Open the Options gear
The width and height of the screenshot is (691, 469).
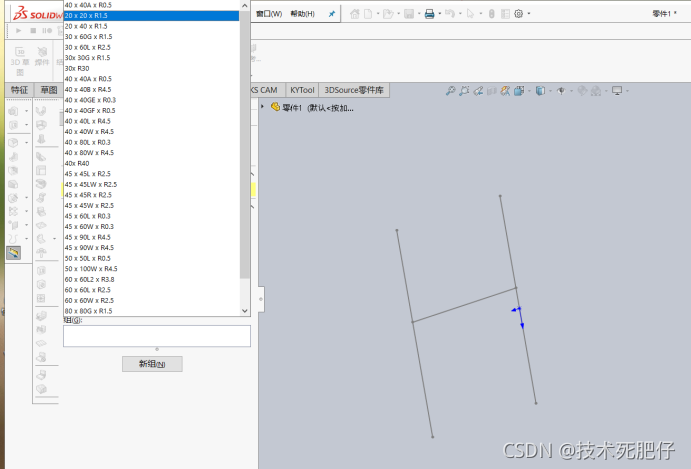pos(519,14)
